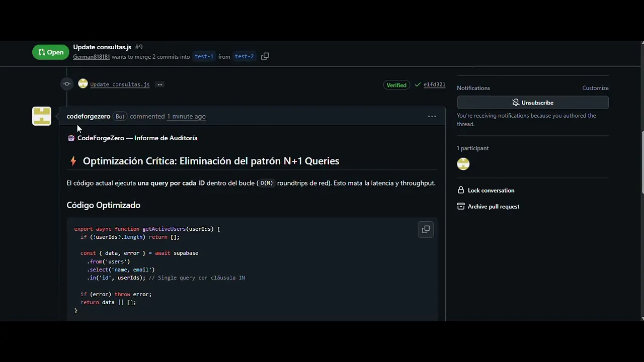644x362 pixels.
Task: Click heading Código Optimizado
Action: click(x=103, y=205)
